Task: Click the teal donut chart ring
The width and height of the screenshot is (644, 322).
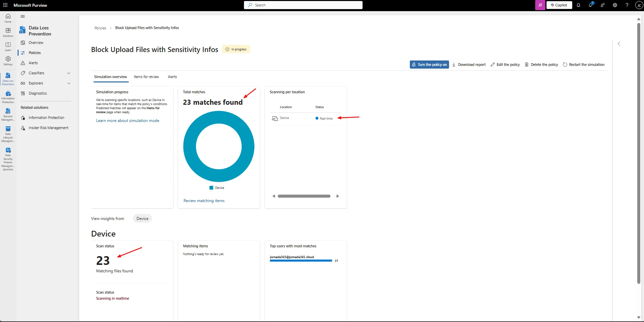Action: [190, 146]
